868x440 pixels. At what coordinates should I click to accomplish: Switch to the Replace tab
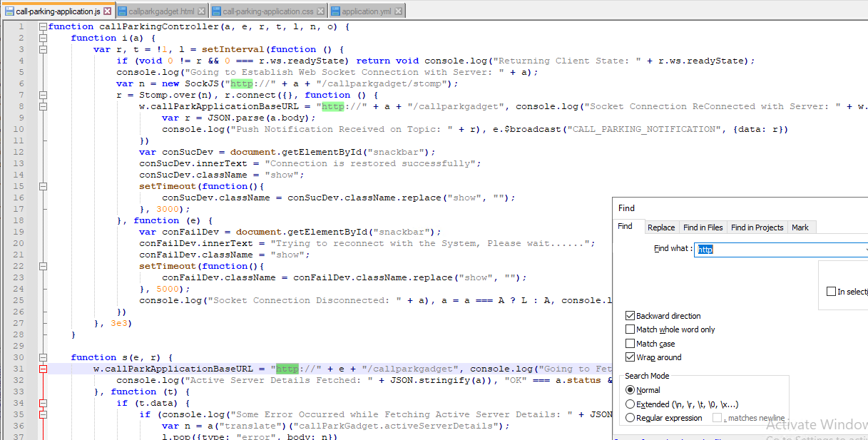(x=661, y=227)
